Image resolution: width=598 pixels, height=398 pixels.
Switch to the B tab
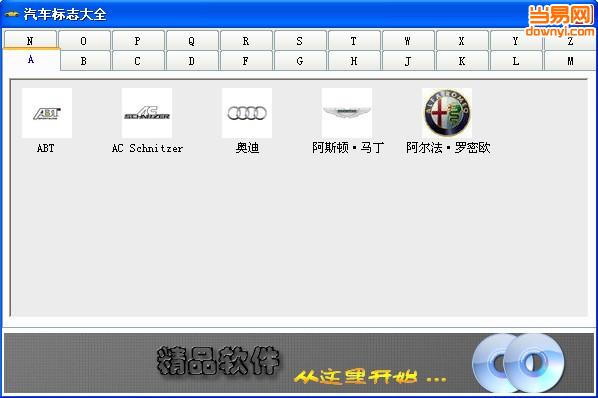coord(84,61)
